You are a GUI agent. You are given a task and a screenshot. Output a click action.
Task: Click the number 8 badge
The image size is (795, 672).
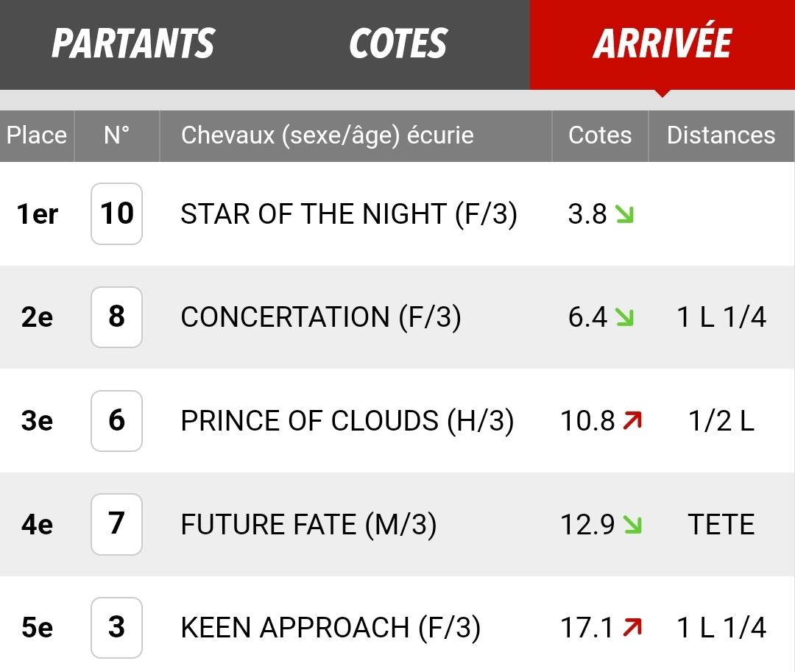coord(116,317)
